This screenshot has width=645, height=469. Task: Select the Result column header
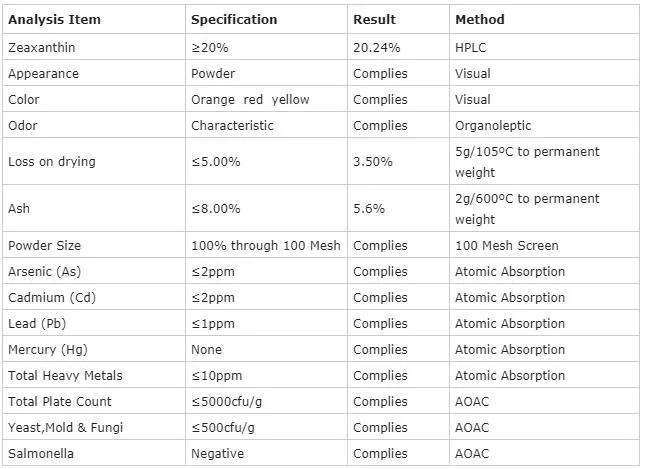[x=374, y=19]
